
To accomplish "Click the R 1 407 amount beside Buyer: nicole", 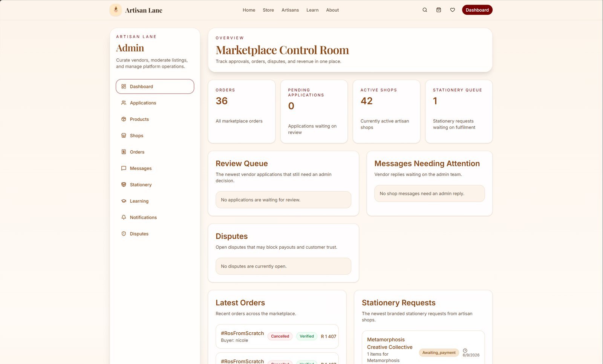I will click(328, 336).
